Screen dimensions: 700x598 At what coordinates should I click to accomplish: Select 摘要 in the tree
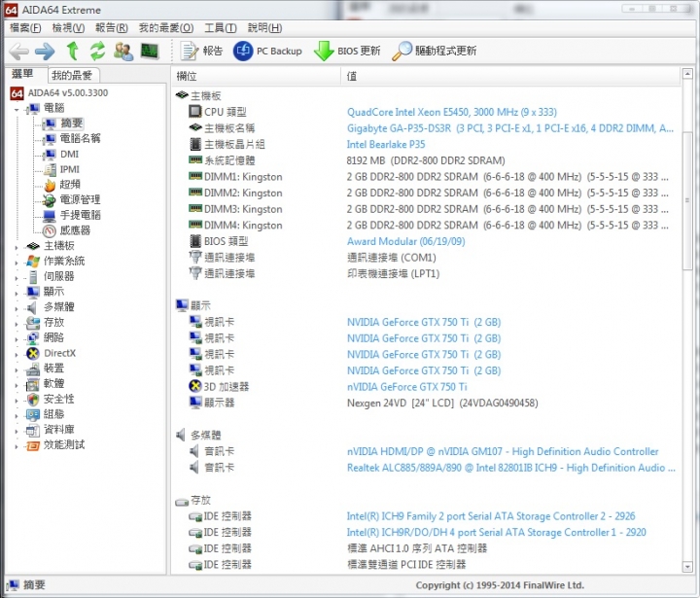[x=71, y=123]
